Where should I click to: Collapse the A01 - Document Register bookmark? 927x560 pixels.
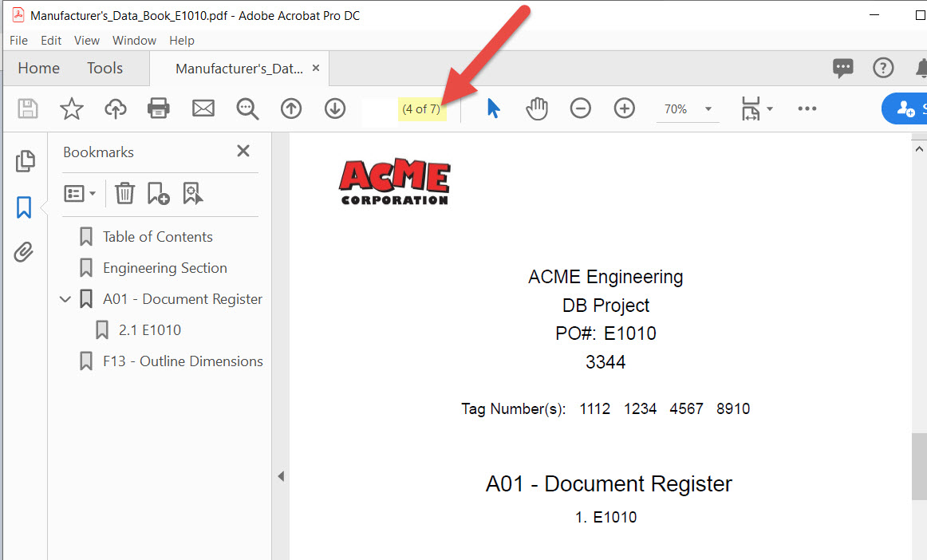click(65, 299)
